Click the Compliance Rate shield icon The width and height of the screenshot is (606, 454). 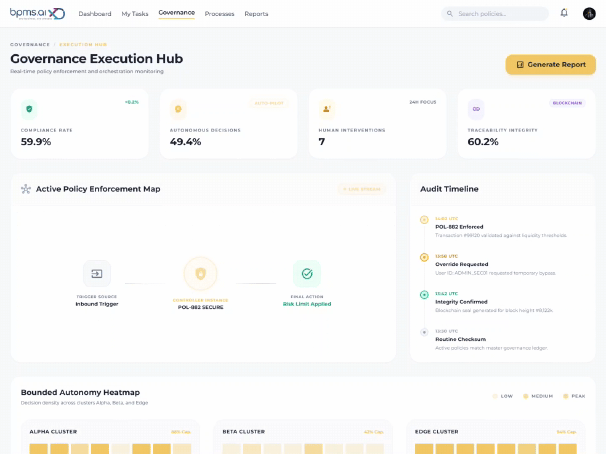click(x=29, y=109)
